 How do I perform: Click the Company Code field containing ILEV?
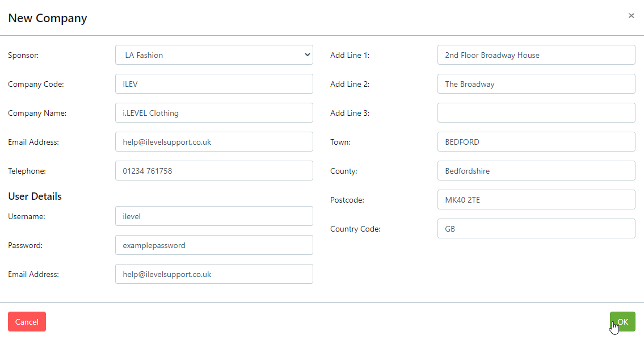tap(214, 84)
